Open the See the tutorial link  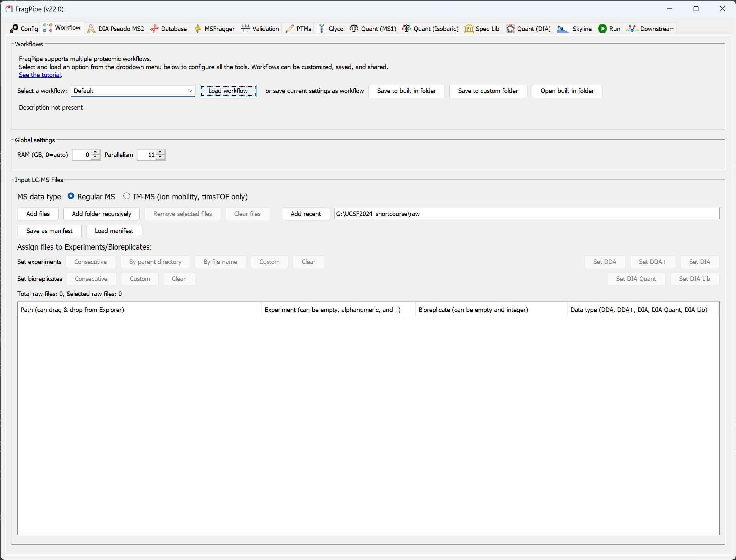tap(40, 75)
